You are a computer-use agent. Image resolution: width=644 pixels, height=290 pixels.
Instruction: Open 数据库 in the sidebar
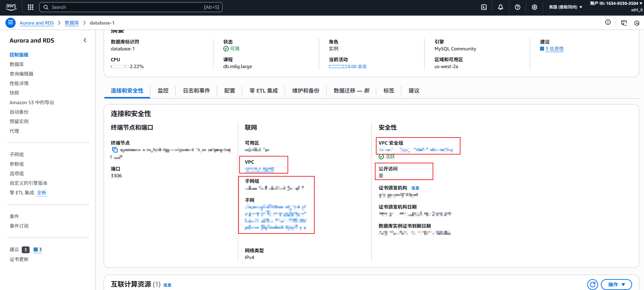[x=17, y=64]
